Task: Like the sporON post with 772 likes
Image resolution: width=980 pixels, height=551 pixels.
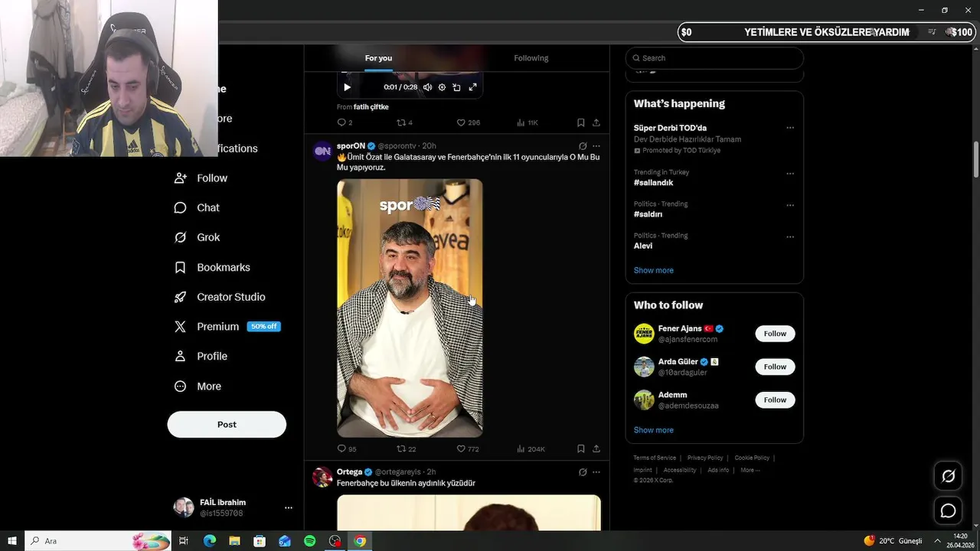Action: [x=468, y=449]
